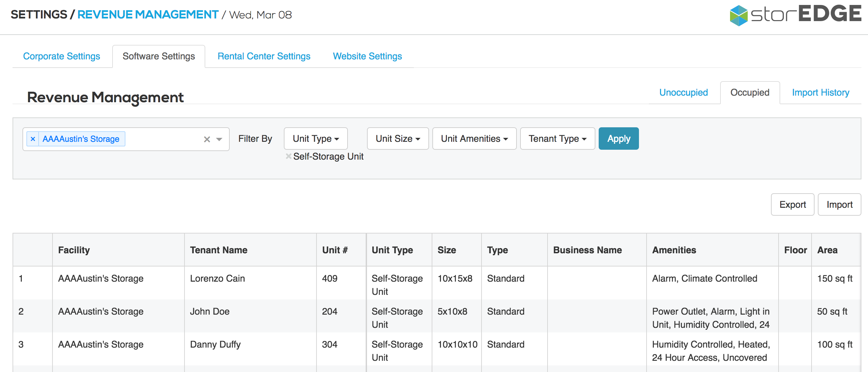Viewport: 868px width, 372px height.
Task: Expand the facility selector dropdown arrow
Action: pyautogui.click(x=219, y=139)
